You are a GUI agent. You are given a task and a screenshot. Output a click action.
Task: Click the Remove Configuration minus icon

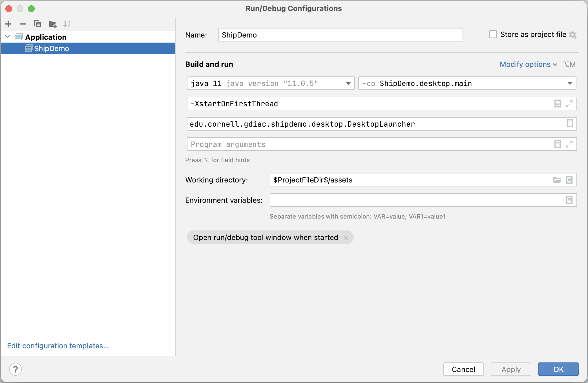click(23, 24)
